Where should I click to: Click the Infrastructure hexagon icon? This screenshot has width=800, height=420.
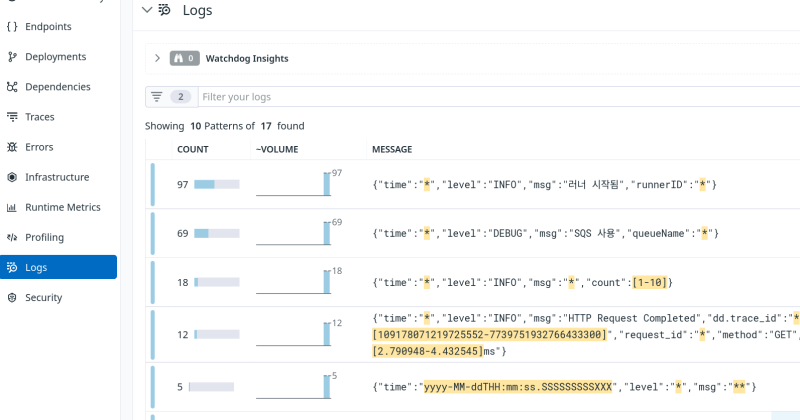(12, 177)
